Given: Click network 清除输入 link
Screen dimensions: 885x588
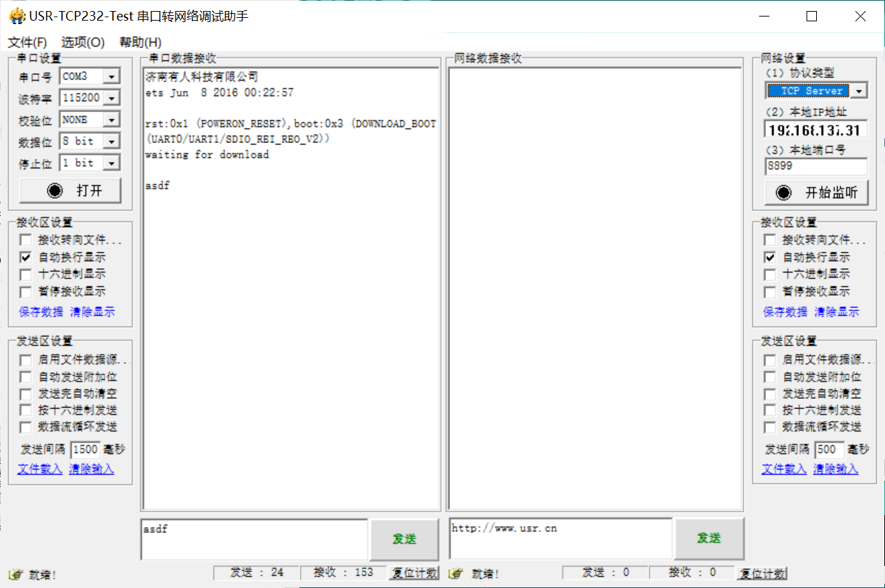Looking at the screenshot, I should pyautogui.click(x=835, y=469).
